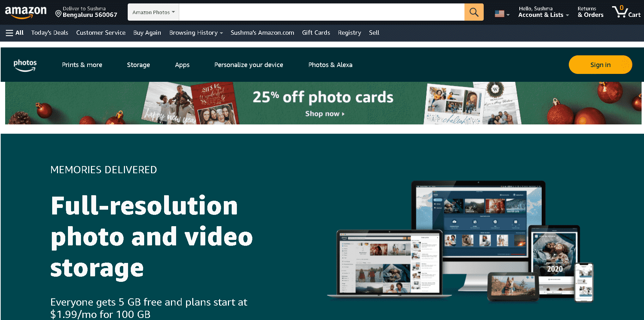Go to Gift Cards
Screen dimensions: 644x320
(x=316, y=33)
